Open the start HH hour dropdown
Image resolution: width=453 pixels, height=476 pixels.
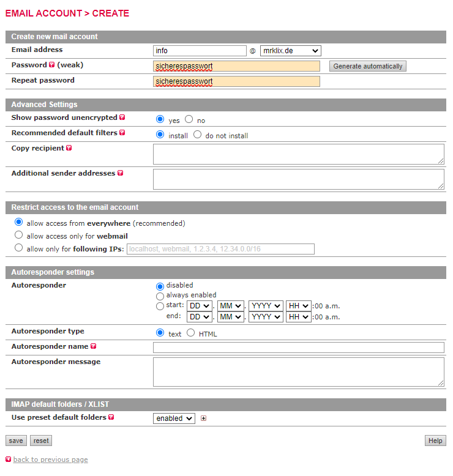click(298, 306)
